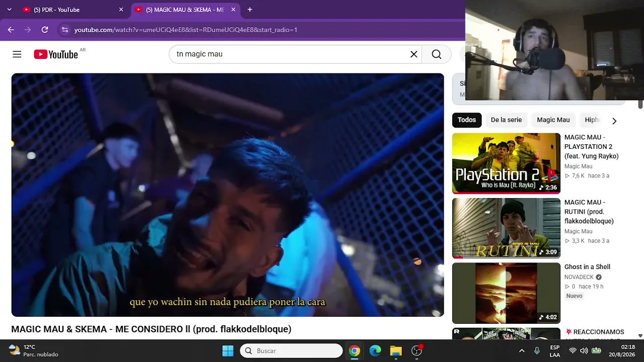The image size is (644, 362).
Task: Go to the YouTube home logo
Action: 56,54
